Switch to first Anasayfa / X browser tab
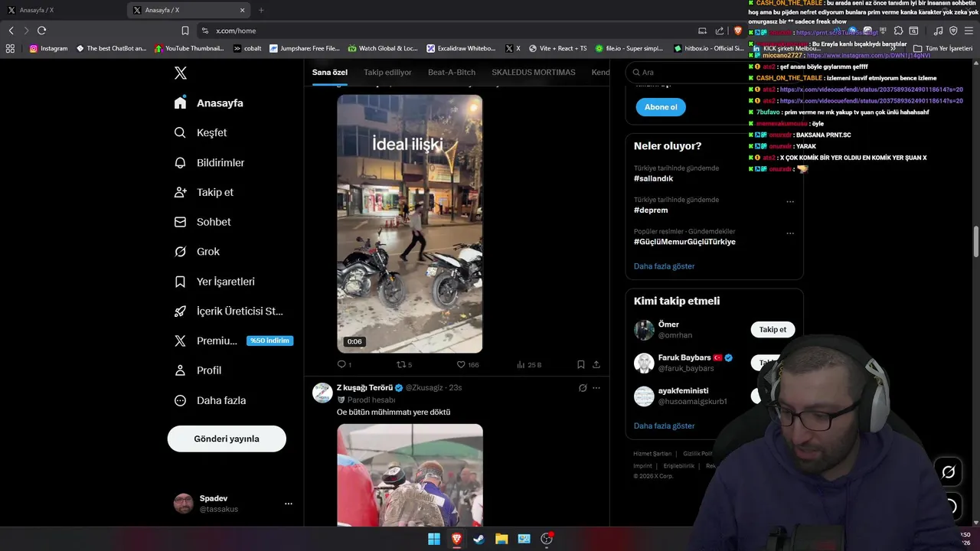The image size is (980, 551). (x=61, y=10)
